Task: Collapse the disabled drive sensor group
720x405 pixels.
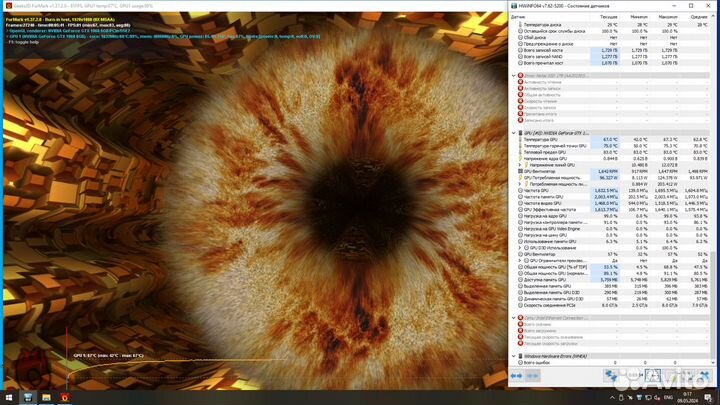Action: (513, 74)
